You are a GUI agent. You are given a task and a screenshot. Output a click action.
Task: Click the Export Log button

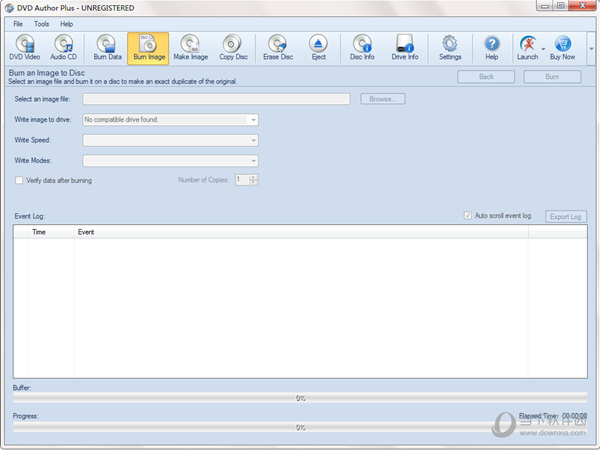(x=566, y=217)
